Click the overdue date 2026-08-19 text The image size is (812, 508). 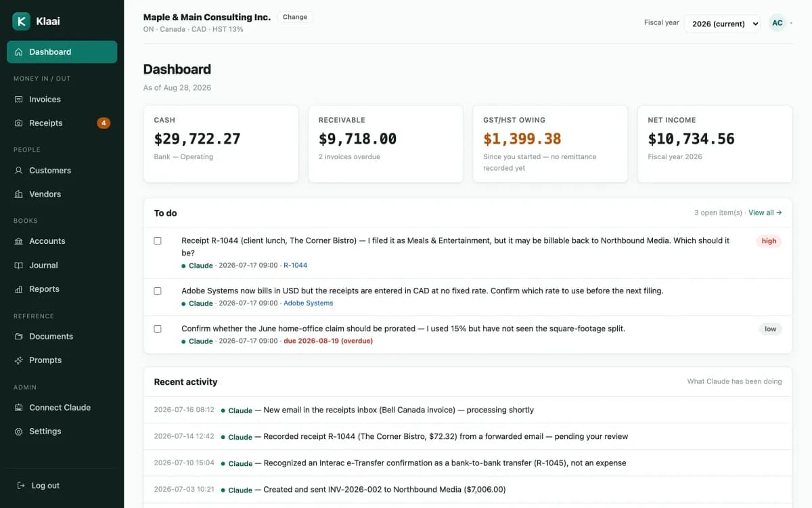tap(328, 341)
